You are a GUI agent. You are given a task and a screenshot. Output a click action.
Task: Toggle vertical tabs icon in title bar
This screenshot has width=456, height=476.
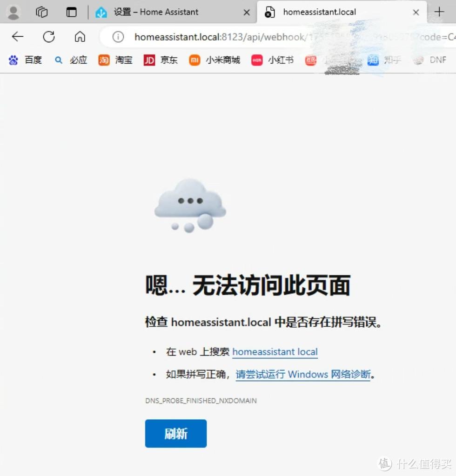point(71,12)
